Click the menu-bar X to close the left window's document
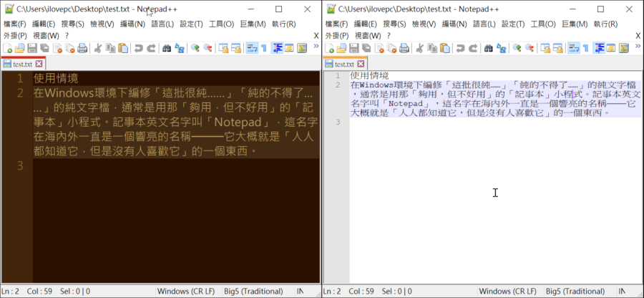 pos(316,36)
